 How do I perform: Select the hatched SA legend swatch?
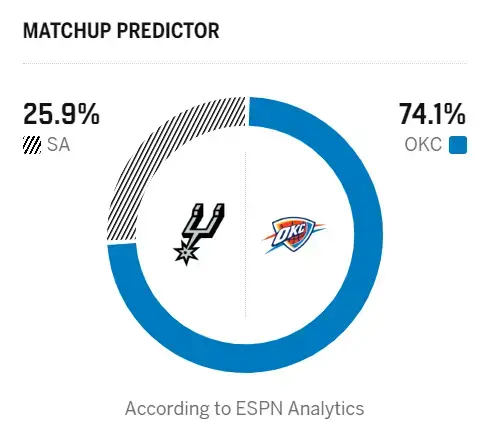coord(32,145)
